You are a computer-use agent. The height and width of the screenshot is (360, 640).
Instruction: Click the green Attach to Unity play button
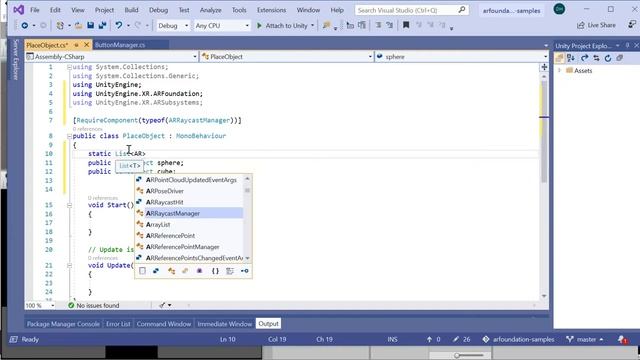[259, 25]
